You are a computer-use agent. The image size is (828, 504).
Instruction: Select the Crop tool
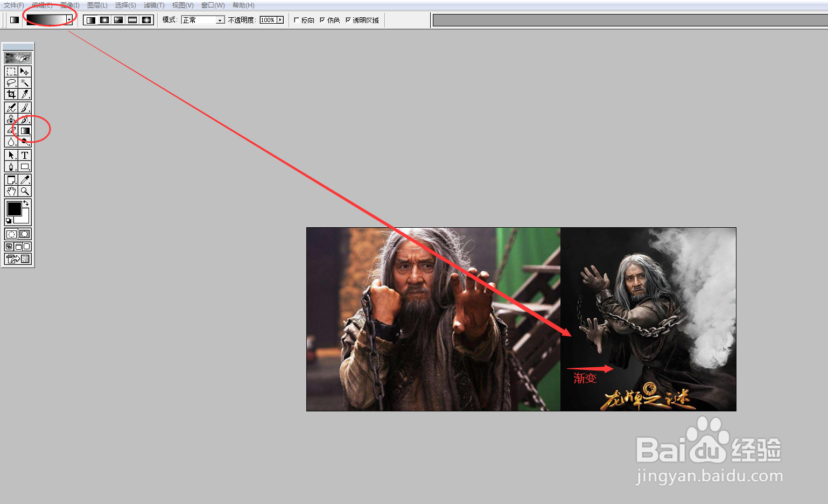(x=11, y=94)
